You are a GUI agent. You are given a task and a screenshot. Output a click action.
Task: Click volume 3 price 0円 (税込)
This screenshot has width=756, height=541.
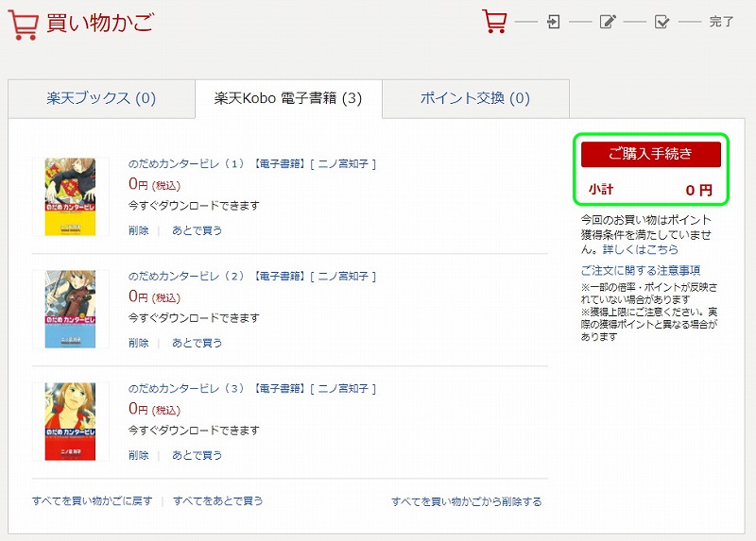(x=154, y=409)
